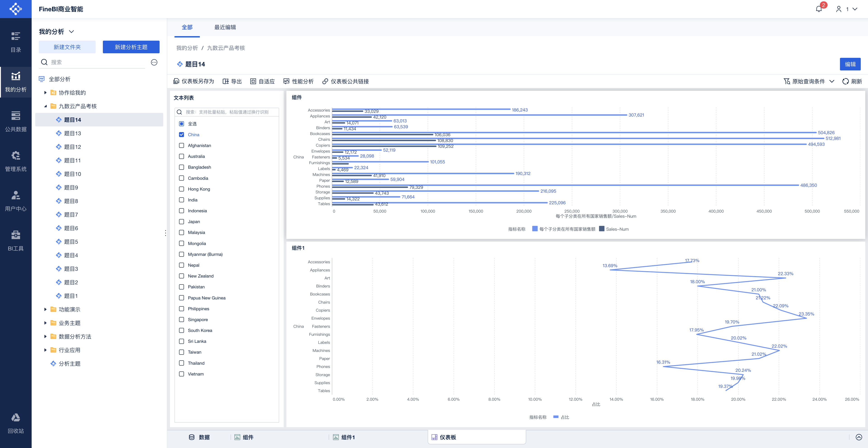The width and height of the screenshot is (868, 448).
Task: Switch to the 全部 tab
Action: 187,27
